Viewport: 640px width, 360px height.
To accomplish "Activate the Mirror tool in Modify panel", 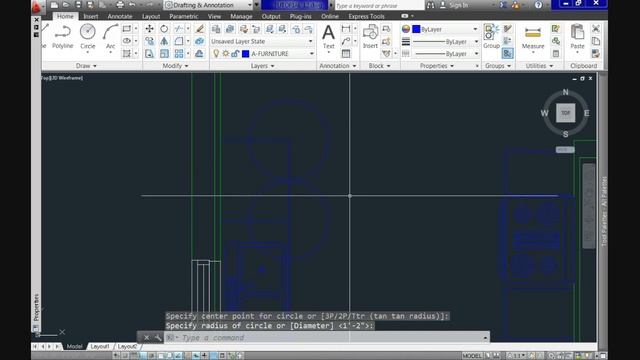I will [164, 41].
